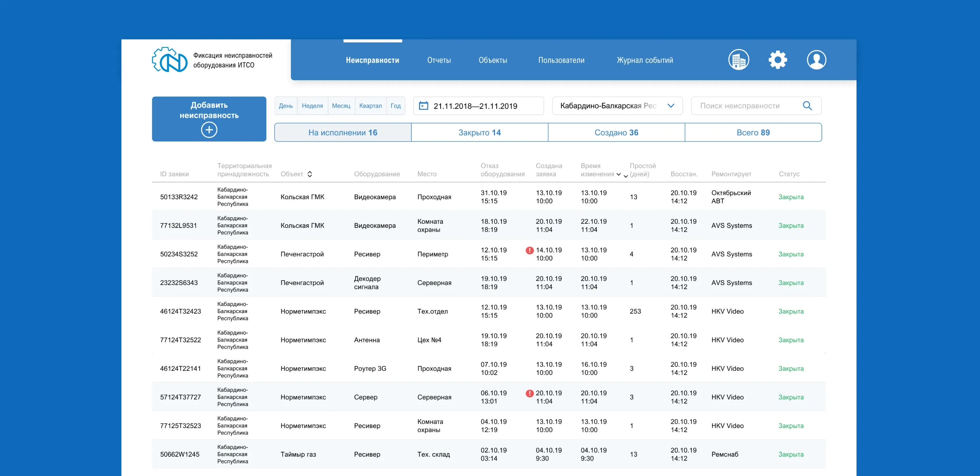Click Таймыр газ object cell
This screenshot has width=980, height=476.
pos(298,454)
